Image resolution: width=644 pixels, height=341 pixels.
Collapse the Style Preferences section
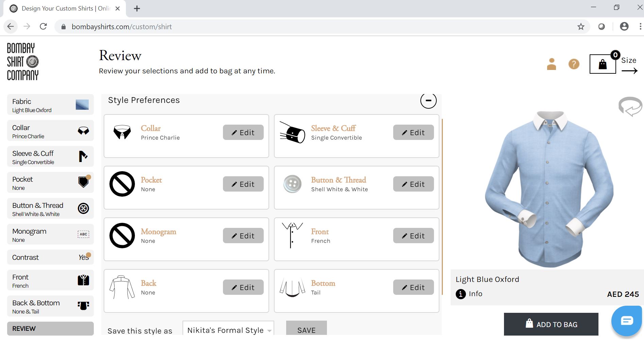[428, 101]
